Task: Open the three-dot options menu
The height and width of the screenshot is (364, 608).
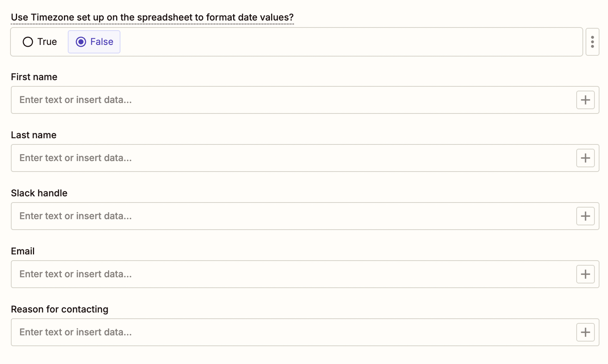Action: point(592,42)
